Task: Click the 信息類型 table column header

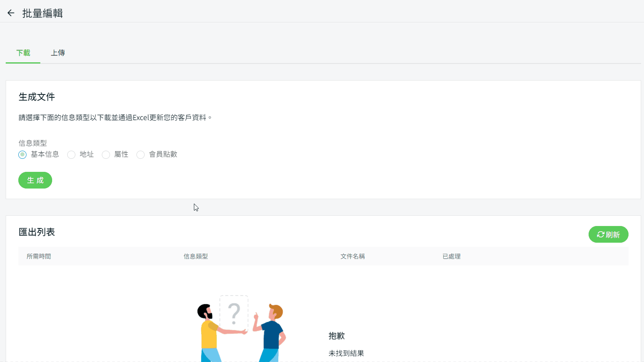Action: [x=196, y=256]
